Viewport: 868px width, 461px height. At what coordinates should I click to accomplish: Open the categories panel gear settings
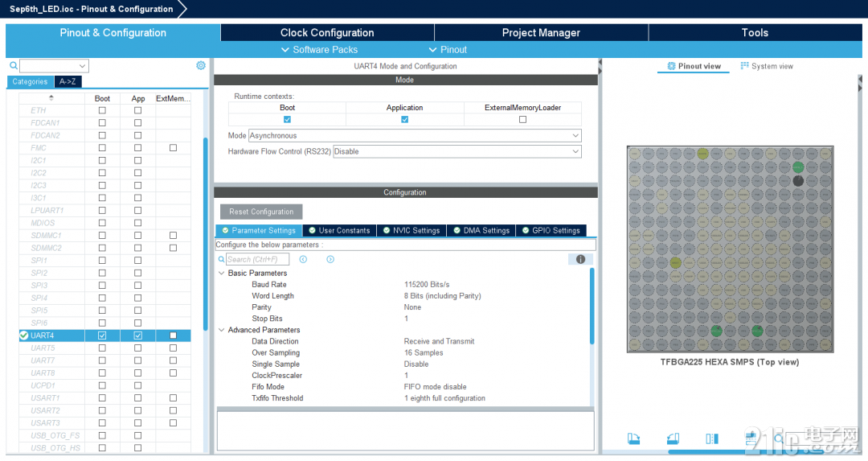[201, 65]
